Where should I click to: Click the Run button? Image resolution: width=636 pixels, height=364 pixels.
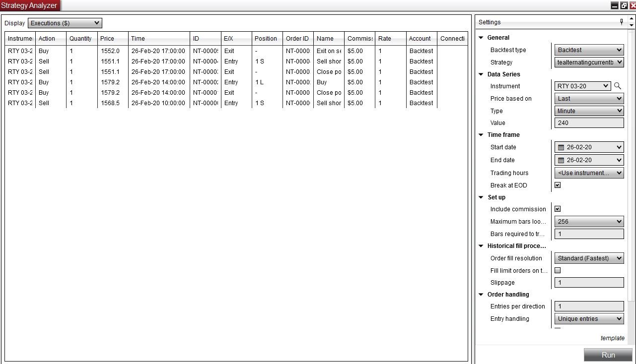tap(608, 355)
